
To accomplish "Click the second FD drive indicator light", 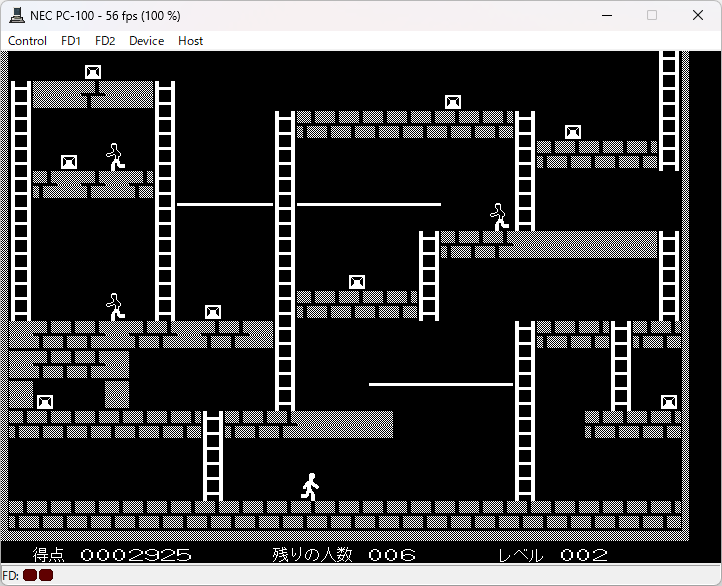I will coord(45,576).
